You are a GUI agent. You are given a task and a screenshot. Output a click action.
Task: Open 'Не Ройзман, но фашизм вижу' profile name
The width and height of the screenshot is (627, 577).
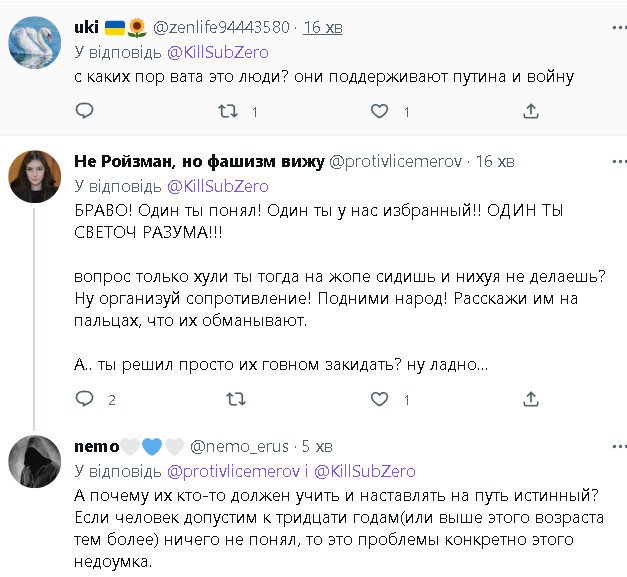pos(198,162)
